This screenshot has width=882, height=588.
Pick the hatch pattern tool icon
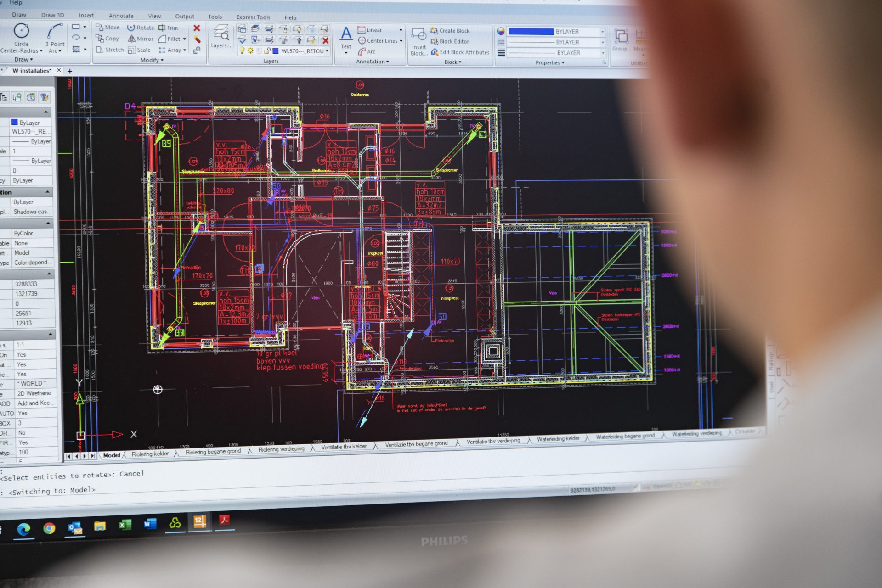(76, 49)
